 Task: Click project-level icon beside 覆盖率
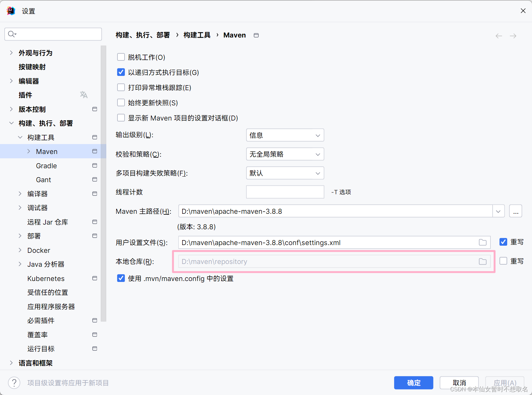point(95,335)
